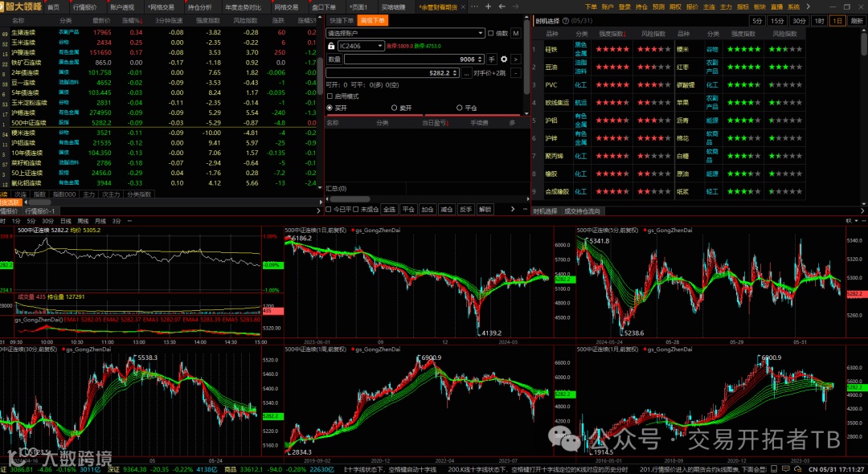The image size is (868, 474).
Task: Check the 今已平 checkbox
Action: tap(328, 209)
